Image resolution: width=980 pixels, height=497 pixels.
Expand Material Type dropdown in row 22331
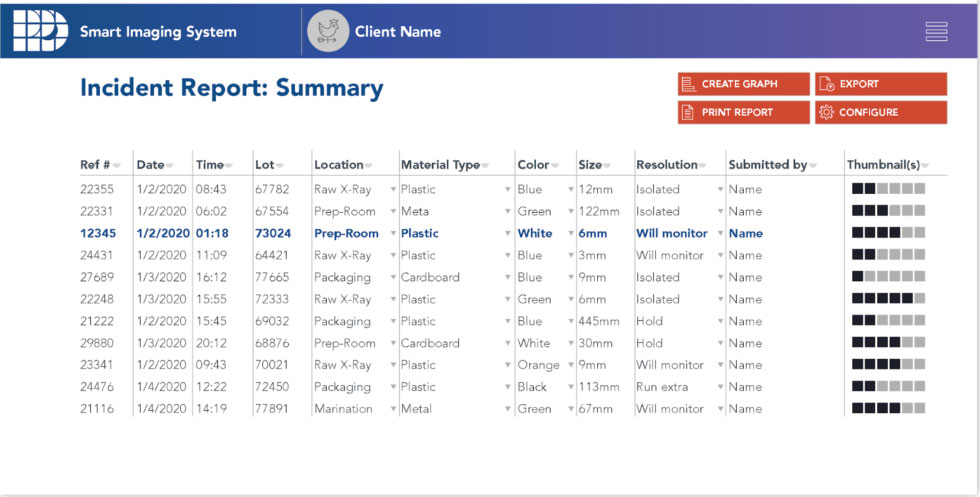pos(508,211)
